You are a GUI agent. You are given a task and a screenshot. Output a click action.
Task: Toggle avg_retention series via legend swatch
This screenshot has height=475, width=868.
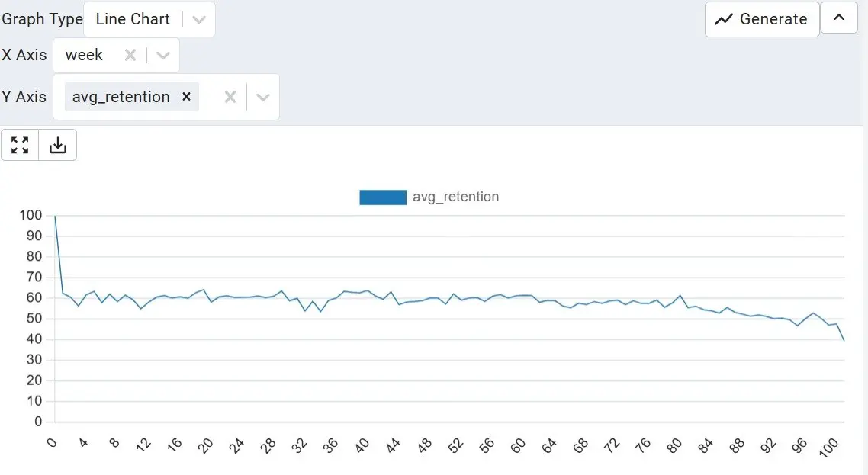[382, 197]
